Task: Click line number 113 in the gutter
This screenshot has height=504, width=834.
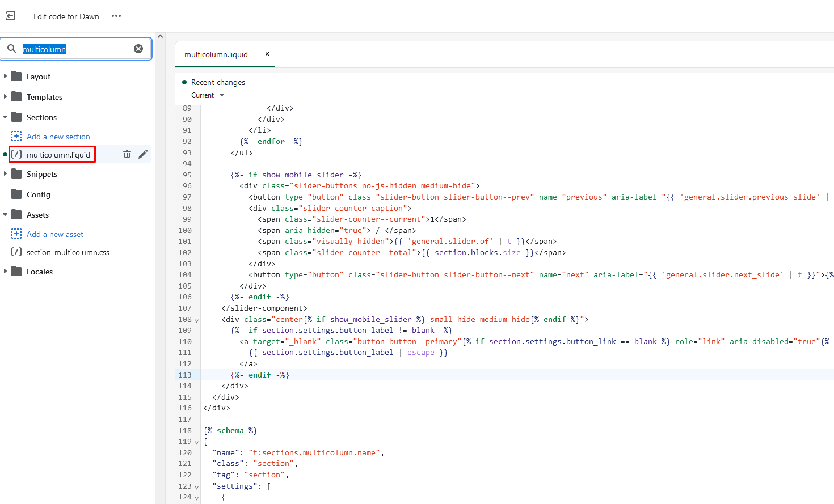Action: point(185,375)
